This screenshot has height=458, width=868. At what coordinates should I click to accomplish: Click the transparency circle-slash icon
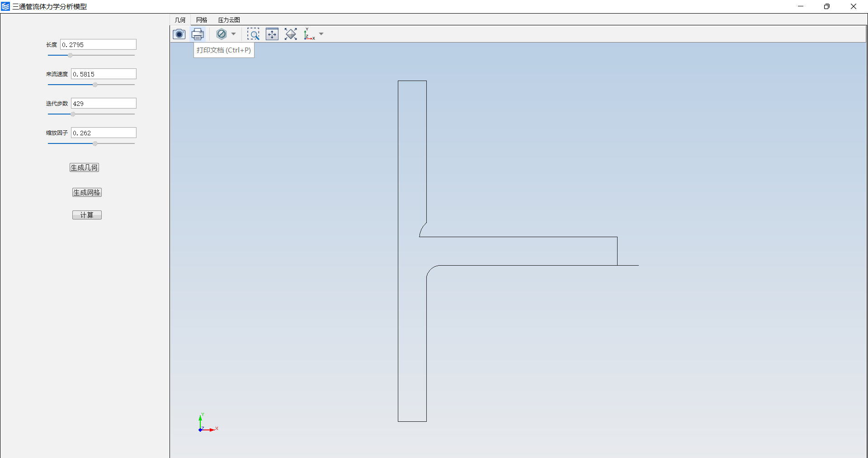(x=222, y=34)
